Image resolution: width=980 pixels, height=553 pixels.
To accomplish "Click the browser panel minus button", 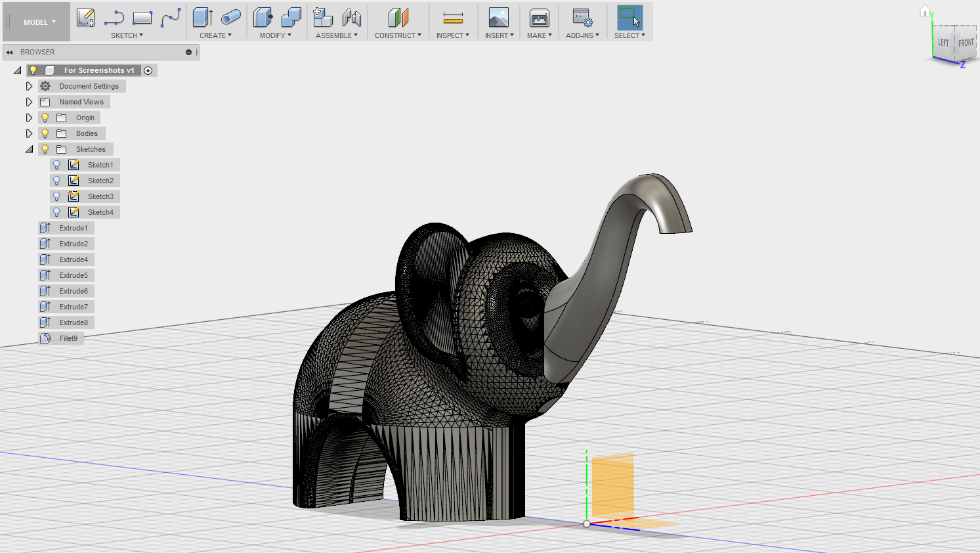I will click(188, 52).
